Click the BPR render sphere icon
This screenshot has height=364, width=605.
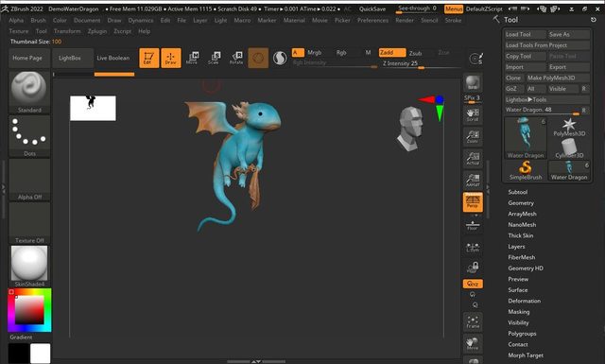tap(473, 83)
